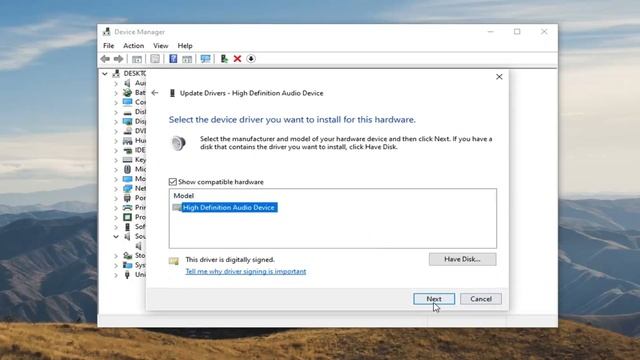This screenshot has height=360, width=640.
Task: Expand the Disk drives category
Action: point(116,112)
